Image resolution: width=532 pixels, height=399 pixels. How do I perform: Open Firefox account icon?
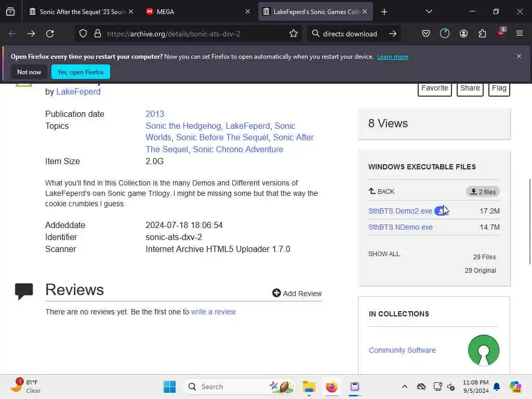click(463, 34)
